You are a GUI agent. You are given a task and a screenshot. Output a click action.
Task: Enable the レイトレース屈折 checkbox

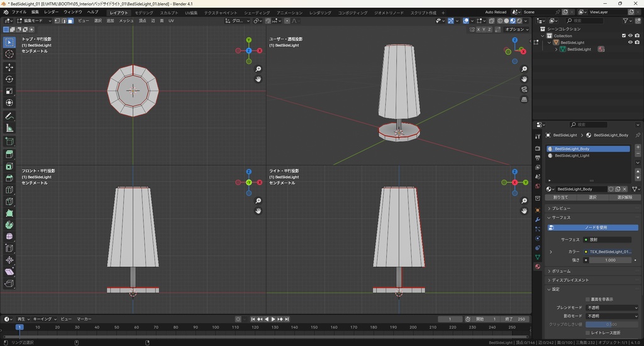(587, 333)
